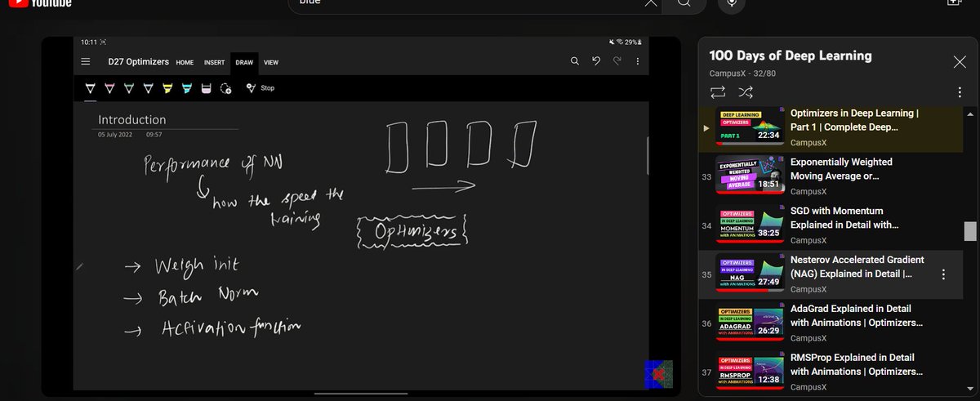Click playlist index number 36
This screenshot has height=401, width=980.
click(x=706, y=323)
